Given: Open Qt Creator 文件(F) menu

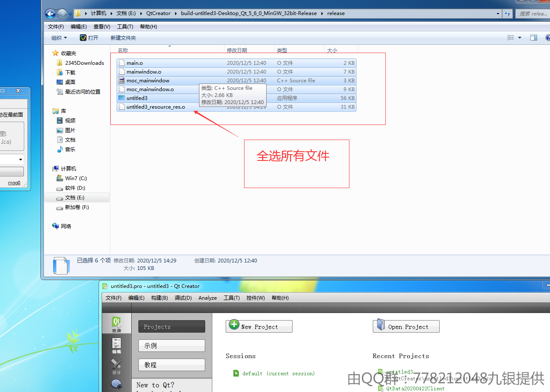Looking at the screenshot, I should pyautogui.click(x=114, y=298).
